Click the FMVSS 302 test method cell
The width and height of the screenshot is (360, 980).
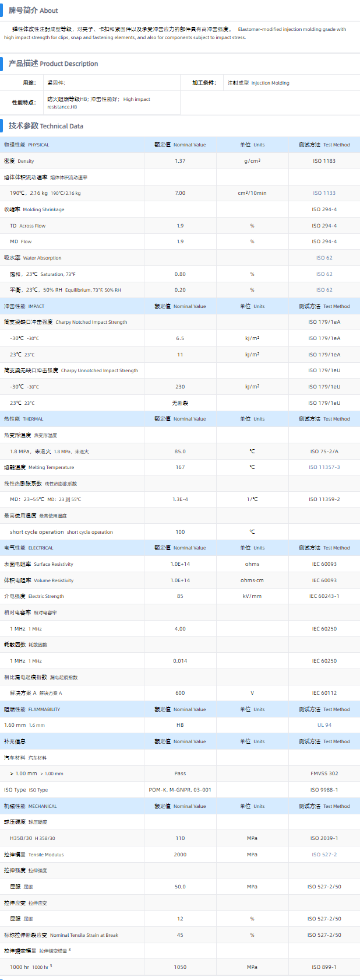point(324,773)
